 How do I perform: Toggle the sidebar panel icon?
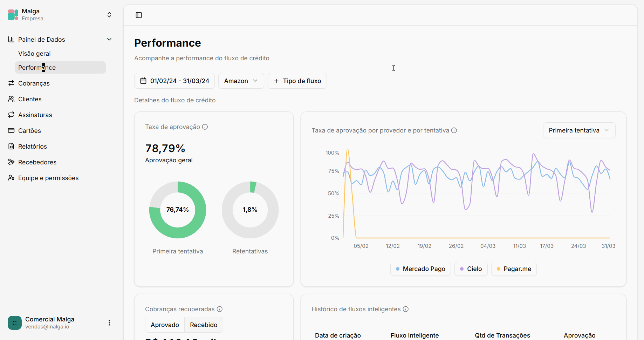click(x=139, y=15)
